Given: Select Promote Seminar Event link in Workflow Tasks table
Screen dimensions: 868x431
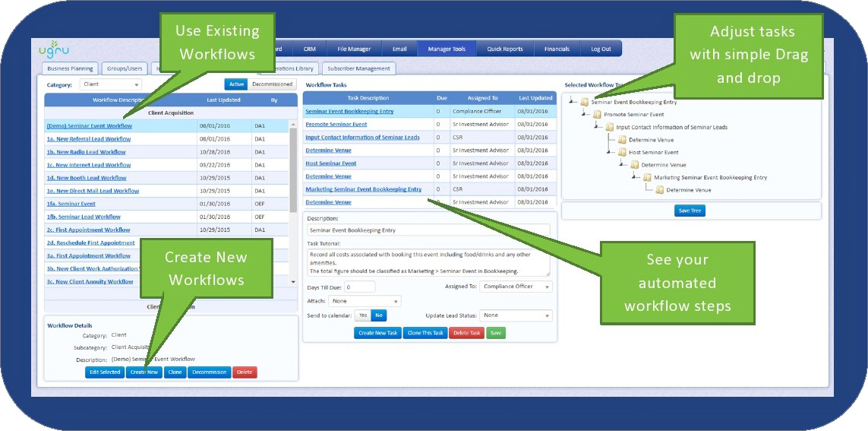Looking at the screenshot, I should tap(336, 124).
